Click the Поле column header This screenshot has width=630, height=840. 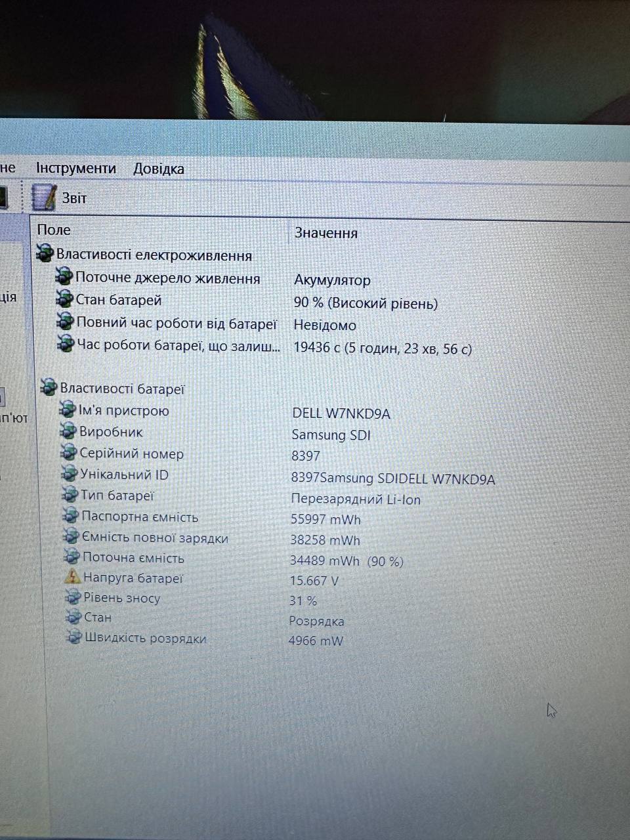coord(54,230)
